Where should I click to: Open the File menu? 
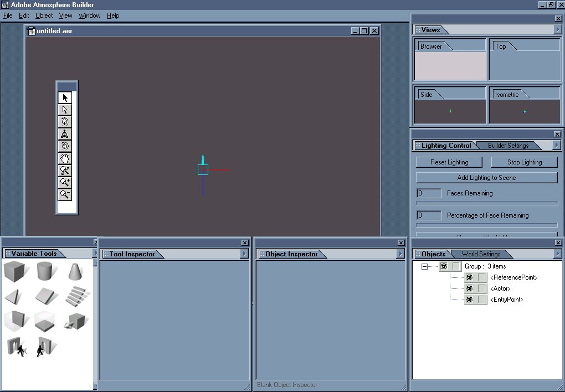pyautogui.click(x=8, y=16)
